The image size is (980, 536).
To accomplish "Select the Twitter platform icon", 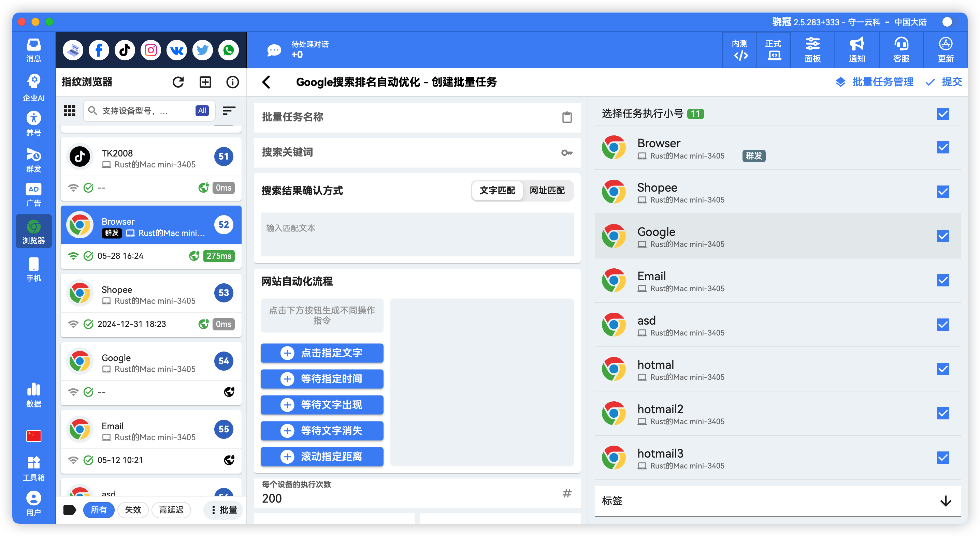I will pos(202,50).
